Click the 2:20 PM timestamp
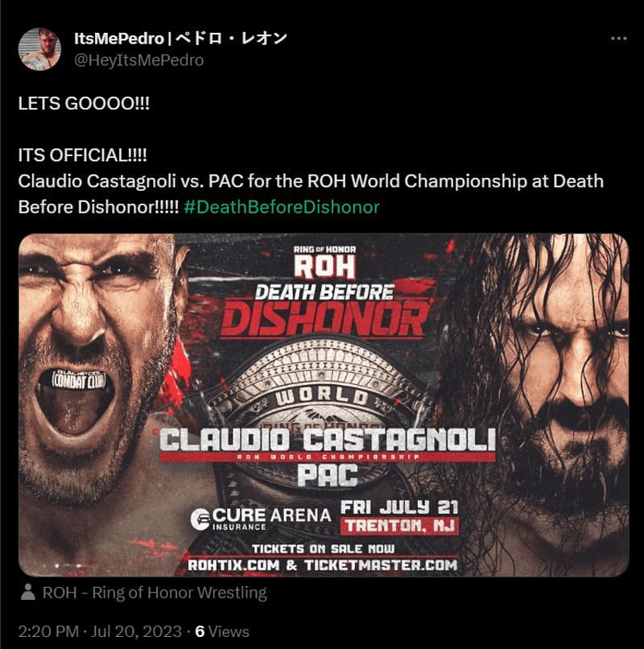The width and height of the screenshot is (644, 649). coord(48,631)
